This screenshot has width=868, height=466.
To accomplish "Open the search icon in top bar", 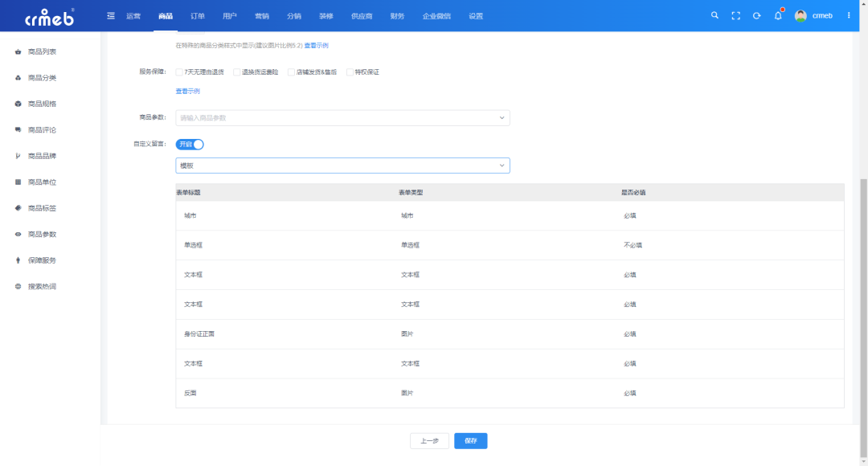I will coord(714,14).
